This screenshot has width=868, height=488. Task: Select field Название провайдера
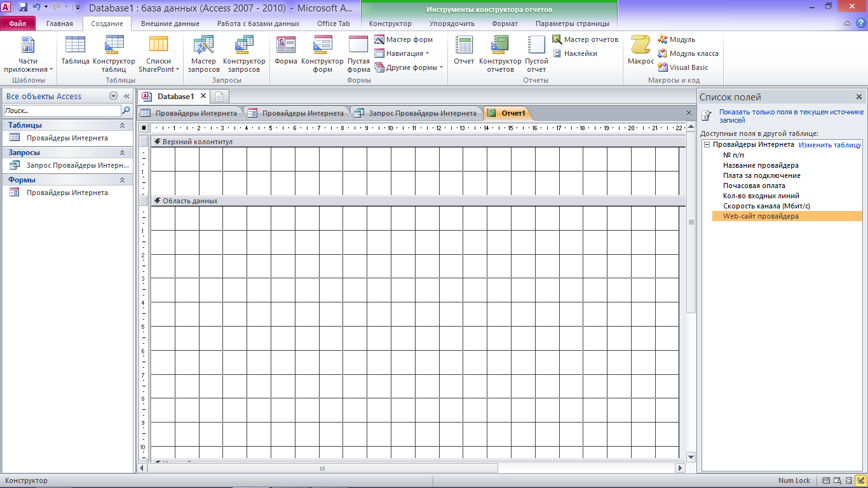tap(761, 165)
